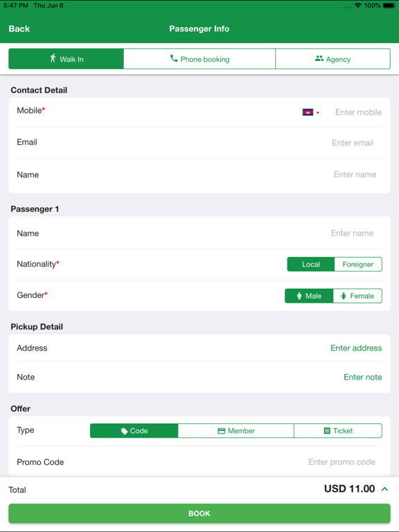This screenshot has width=399, height=532.
Task: Tap the people icon for Agency
Action: click(x=319, y=58)
